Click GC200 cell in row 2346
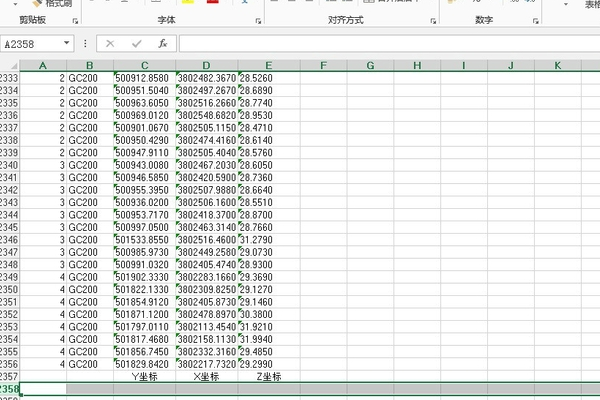600x400 pixels. point(90,240)
